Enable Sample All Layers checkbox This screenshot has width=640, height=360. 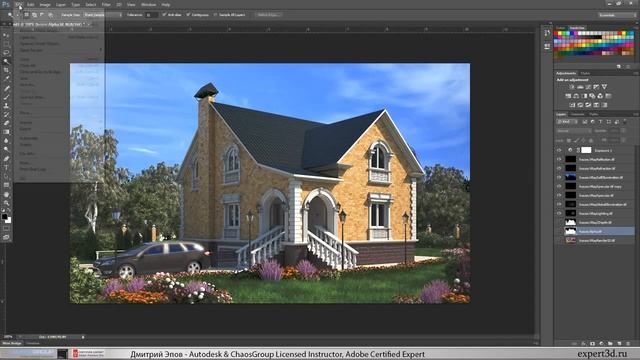click(x=216, y=15)
